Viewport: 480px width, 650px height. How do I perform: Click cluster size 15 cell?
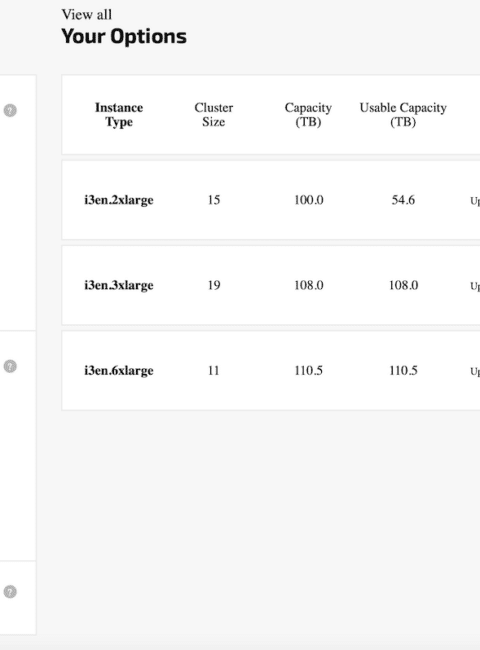(214, 200)
